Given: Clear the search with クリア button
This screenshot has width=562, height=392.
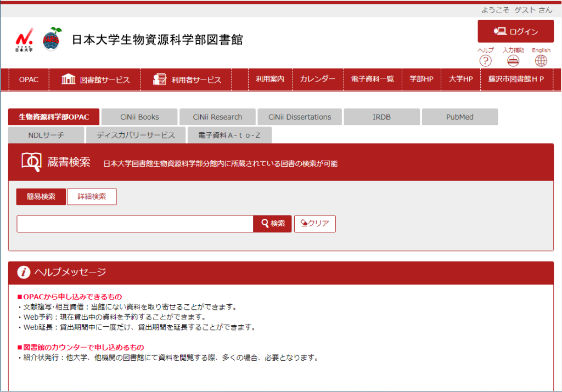Looking at the screenshot, I should tap(314, 224).
